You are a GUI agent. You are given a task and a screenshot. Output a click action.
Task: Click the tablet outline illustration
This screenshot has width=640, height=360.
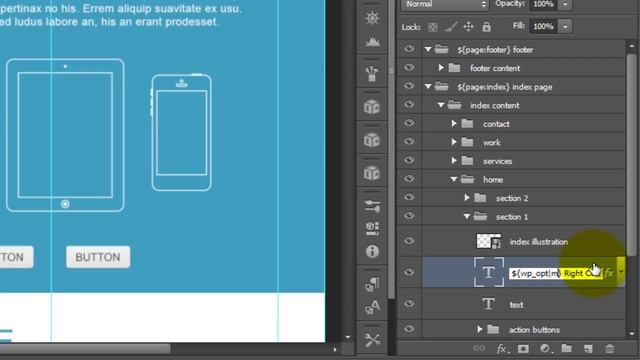(x=65, y=135)
